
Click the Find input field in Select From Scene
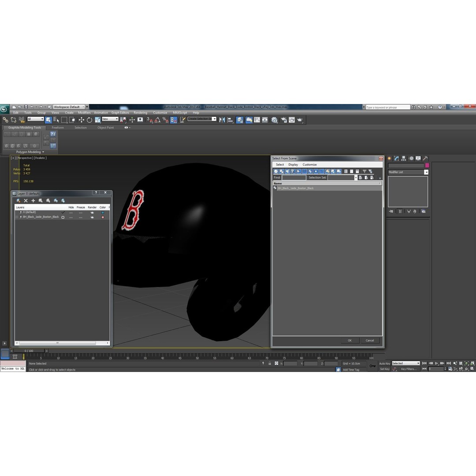click(x=294, y=178)
